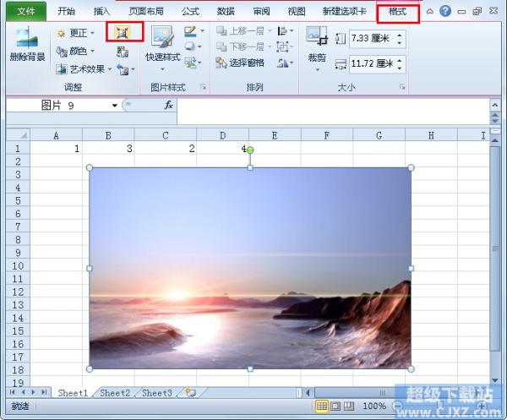
Task: Select column A header
Action: tap(57, 135)
